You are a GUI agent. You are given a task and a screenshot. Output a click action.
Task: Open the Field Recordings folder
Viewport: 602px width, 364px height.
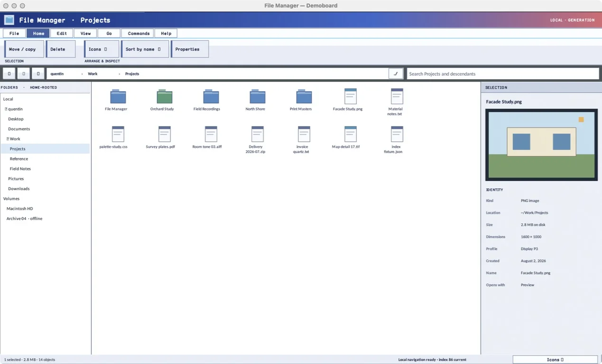[211, 96]
